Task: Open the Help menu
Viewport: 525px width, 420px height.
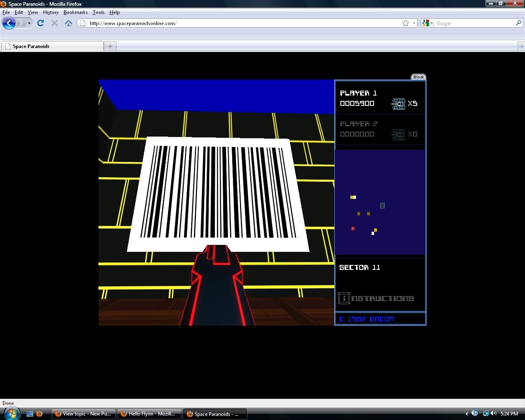Action: pos(114,12)
